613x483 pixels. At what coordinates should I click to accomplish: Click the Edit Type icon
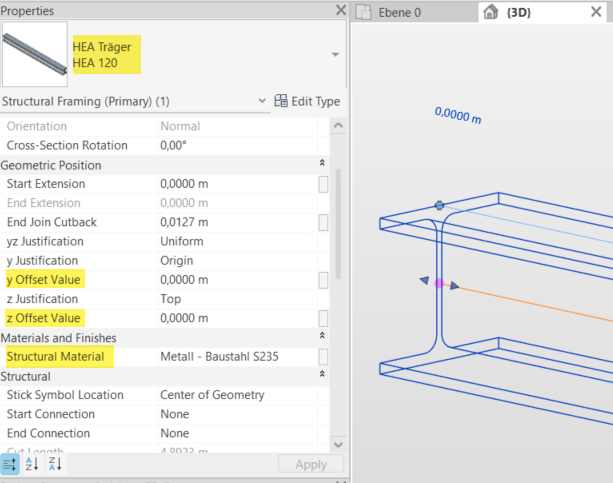pyautogui.click(x=281, y=101)
